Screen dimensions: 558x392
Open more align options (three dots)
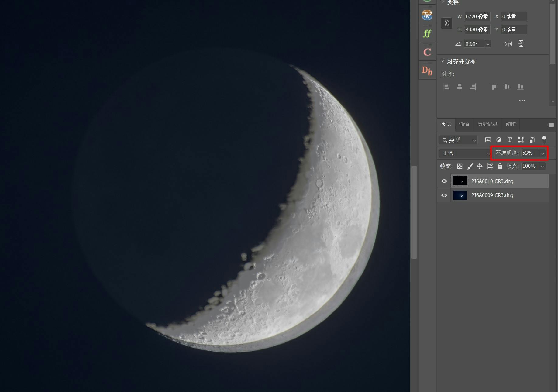[522, 101]
